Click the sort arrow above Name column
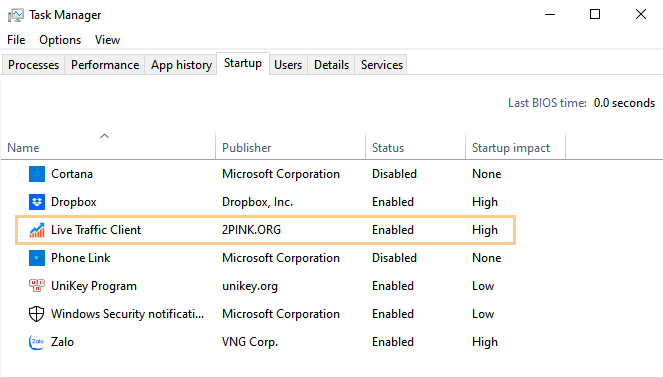 point(104,136)
